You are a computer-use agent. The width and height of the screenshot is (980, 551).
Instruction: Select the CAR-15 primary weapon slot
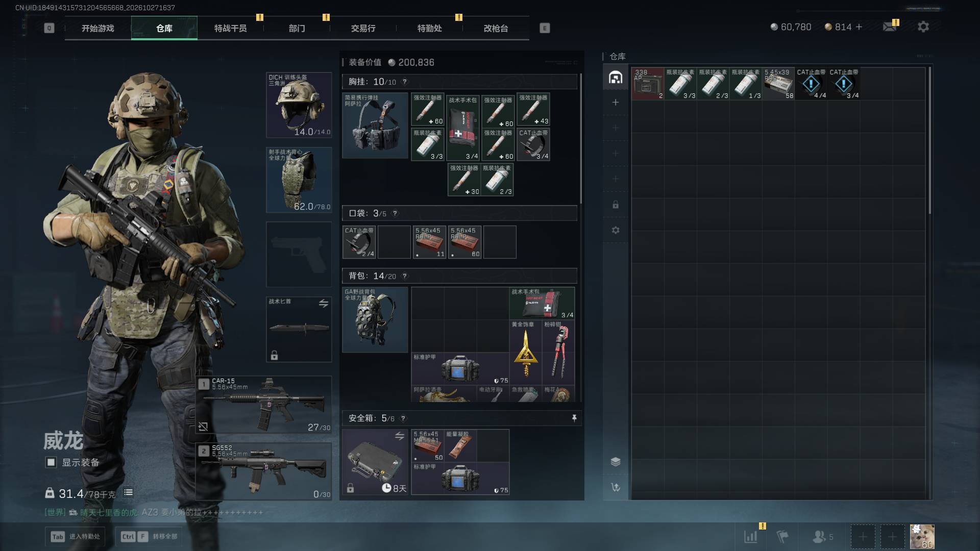(264, 405)
